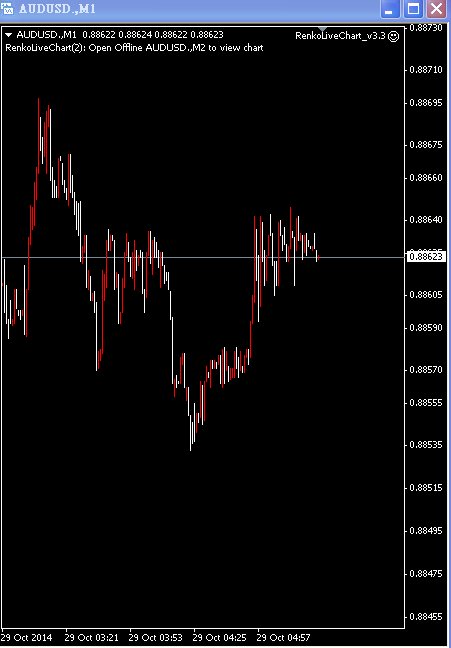Click the 0.88710 price scale label
This screenshot has height=648, width=451.
tap(426, 69)
